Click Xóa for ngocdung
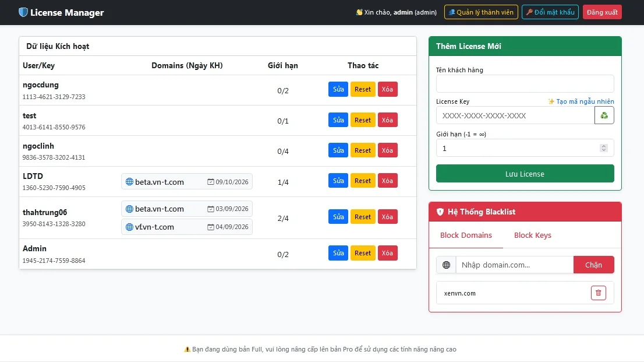644x362 pixels. tap(387, 89)
